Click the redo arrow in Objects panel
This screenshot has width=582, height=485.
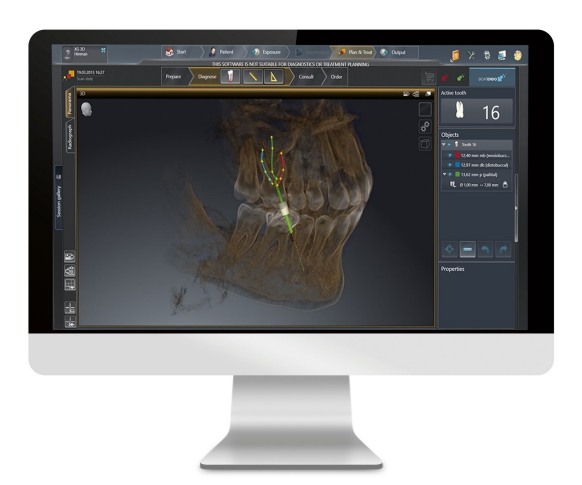pos(503,249)
